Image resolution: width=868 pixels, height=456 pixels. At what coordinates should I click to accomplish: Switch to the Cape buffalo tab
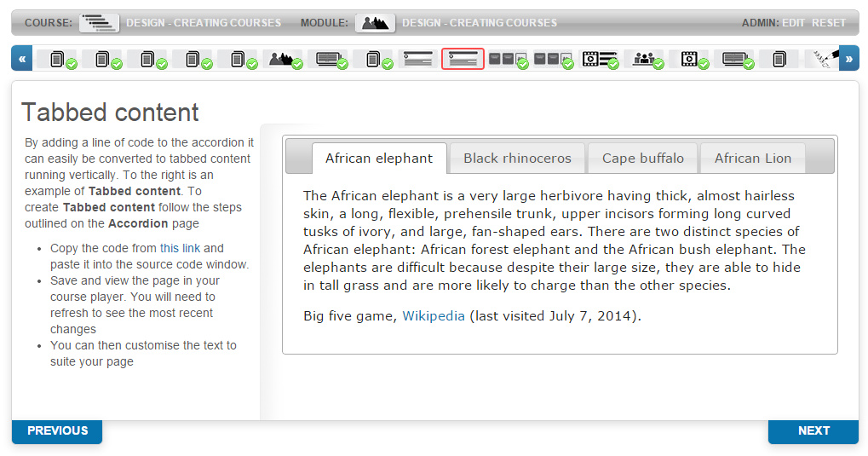coord(642,159)
